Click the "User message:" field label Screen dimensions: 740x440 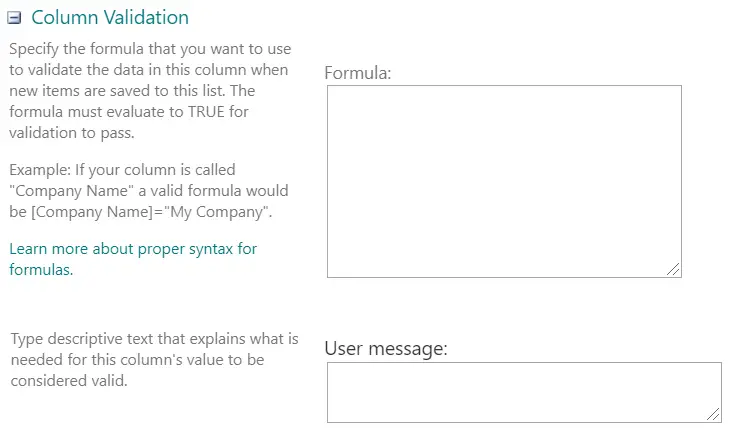point(386,349)
